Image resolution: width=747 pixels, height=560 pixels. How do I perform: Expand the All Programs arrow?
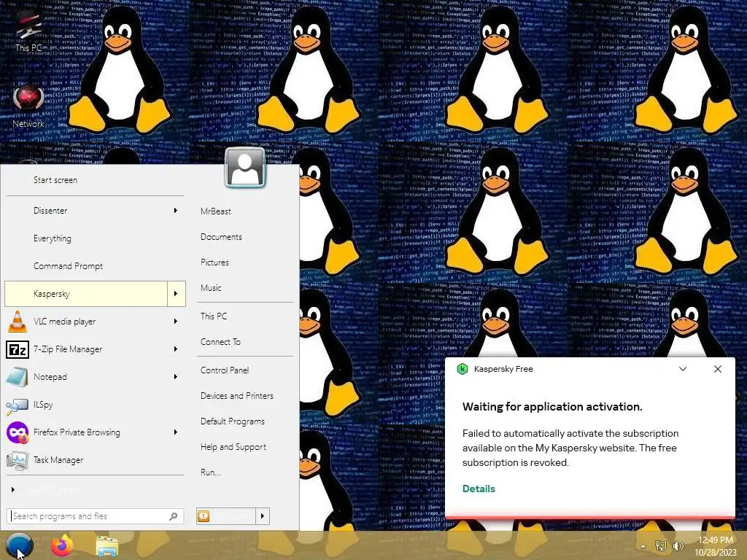click(x=13, y=489)
